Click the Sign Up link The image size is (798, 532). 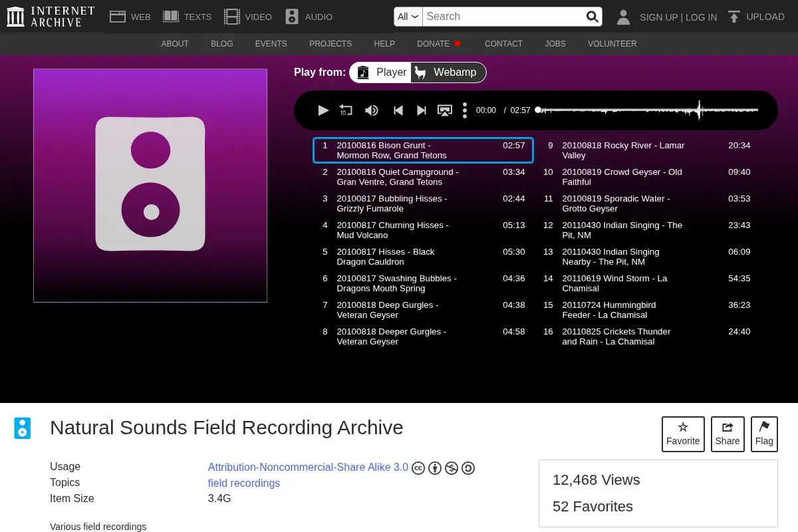pyautogui.click(x=658, y=17)
